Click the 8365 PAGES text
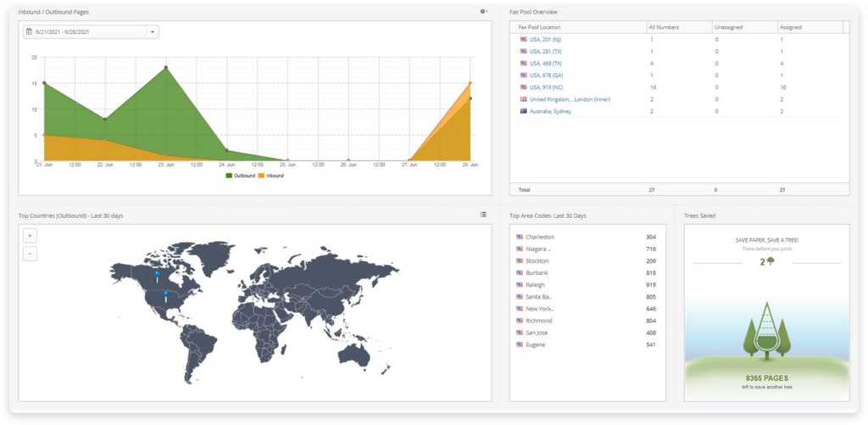Image resolution: width=868 pixels, height=425 pixels. click(766, 378)
